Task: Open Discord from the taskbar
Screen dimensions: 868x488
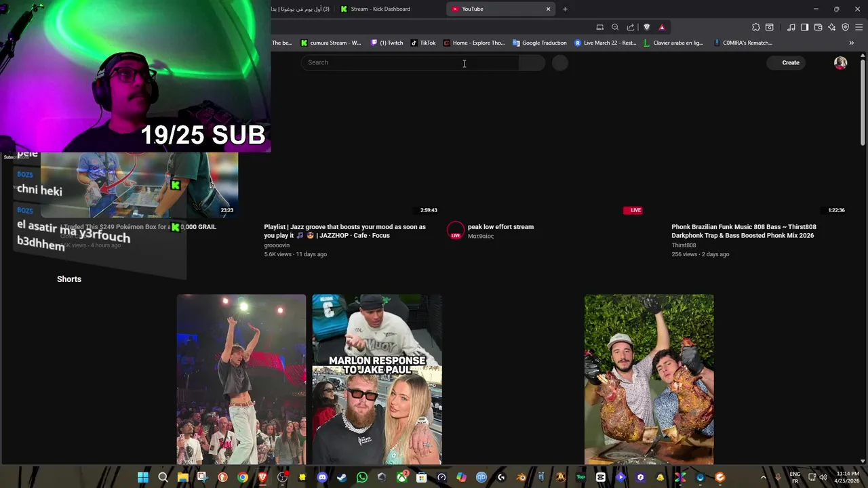Action: click(x=322, y=477)
